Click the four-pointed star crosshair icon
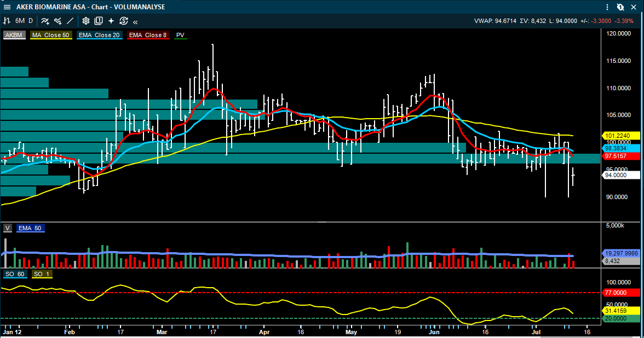The image size is (644, 338). pos(111,21)
